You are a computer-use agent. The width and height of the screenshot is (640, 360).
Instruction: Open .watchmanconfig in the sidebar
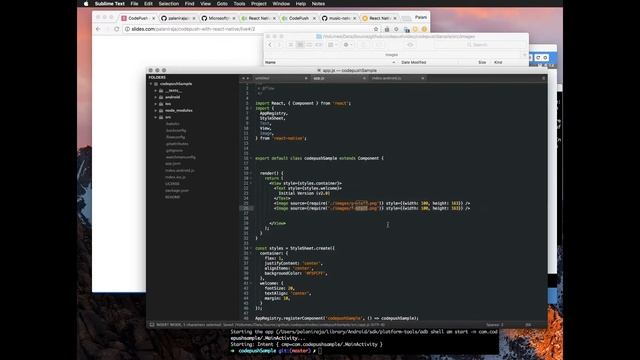tap(180, 157)
